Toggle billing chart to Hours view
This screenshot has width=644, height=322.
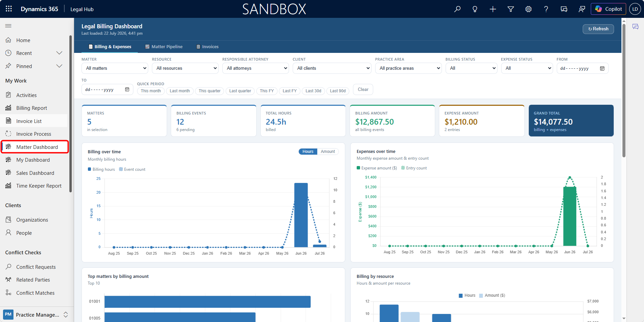[308, 152]
